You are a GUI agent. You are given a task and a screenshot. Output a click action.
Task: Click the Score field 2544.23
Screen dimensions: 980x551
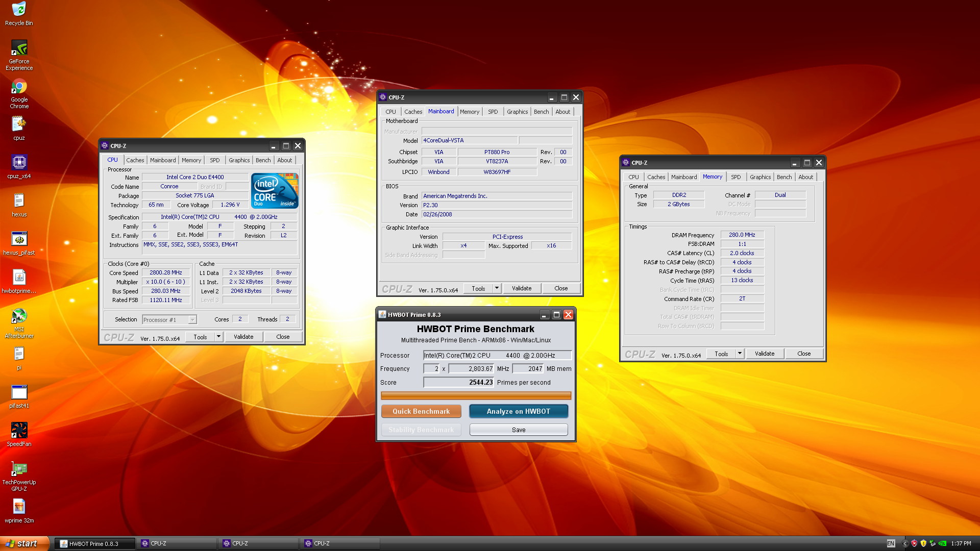pyautogui.click(x=459, y=382)
